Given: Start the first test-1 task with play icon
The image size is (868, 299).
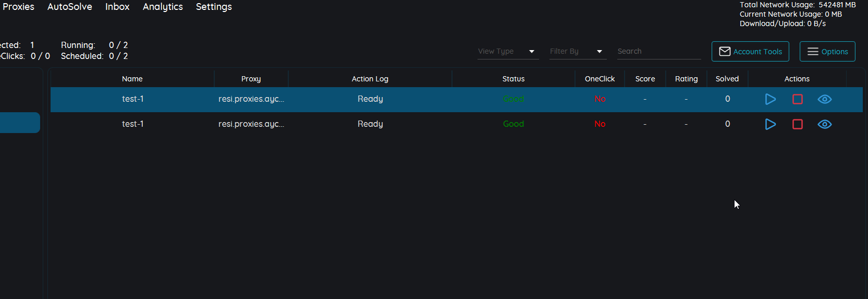Looking at the screenshot, I should tap(770, 99).
